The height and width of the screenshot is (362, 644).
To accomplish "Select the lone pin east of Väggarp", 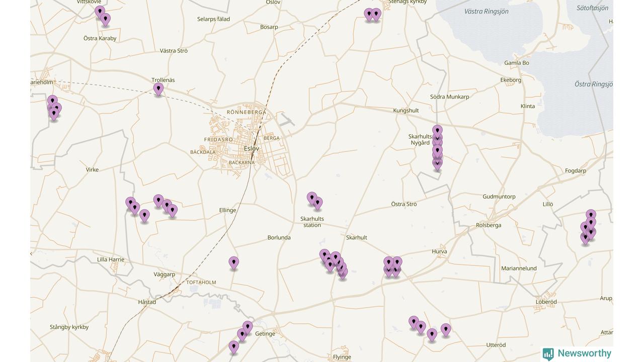I will click(233, 263).
